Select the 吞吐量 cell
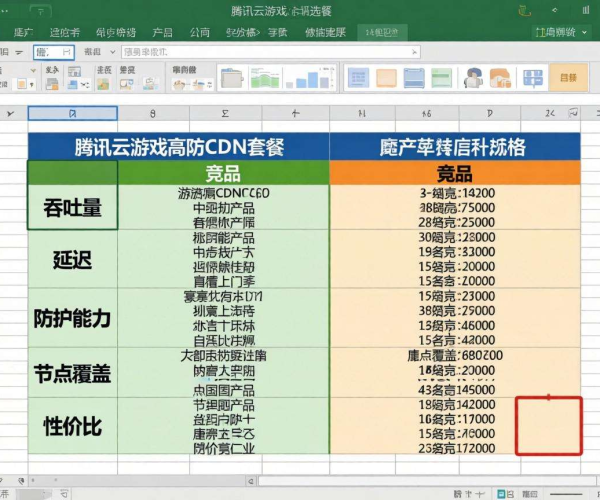The image size is (600, 500). 72,207
